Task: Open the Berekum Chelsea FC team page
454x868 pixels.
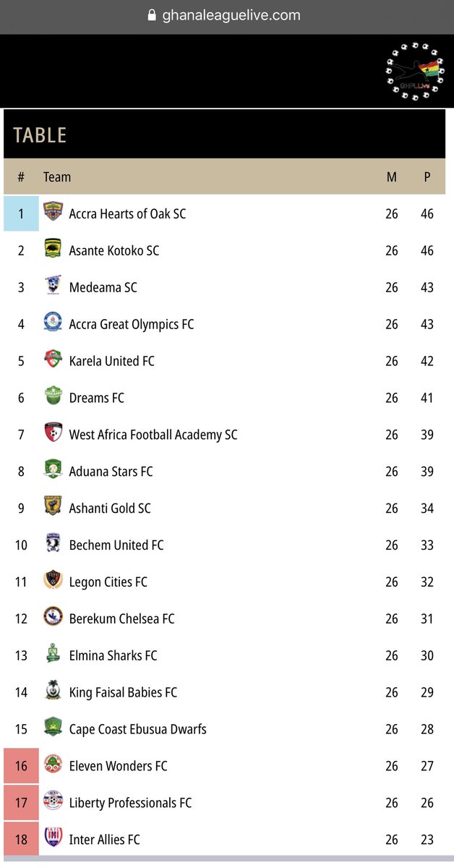Action: point(121,618)
